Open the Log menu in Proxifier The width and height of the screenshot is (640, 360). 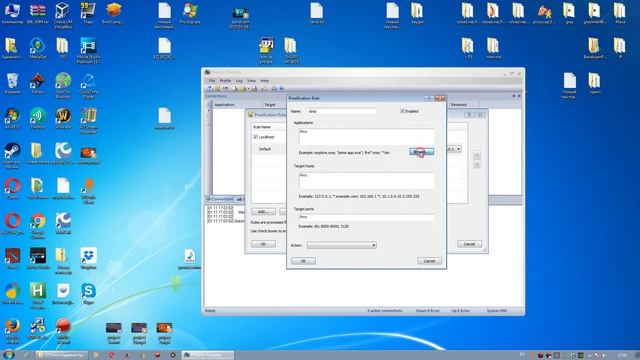tap(239, 81)
